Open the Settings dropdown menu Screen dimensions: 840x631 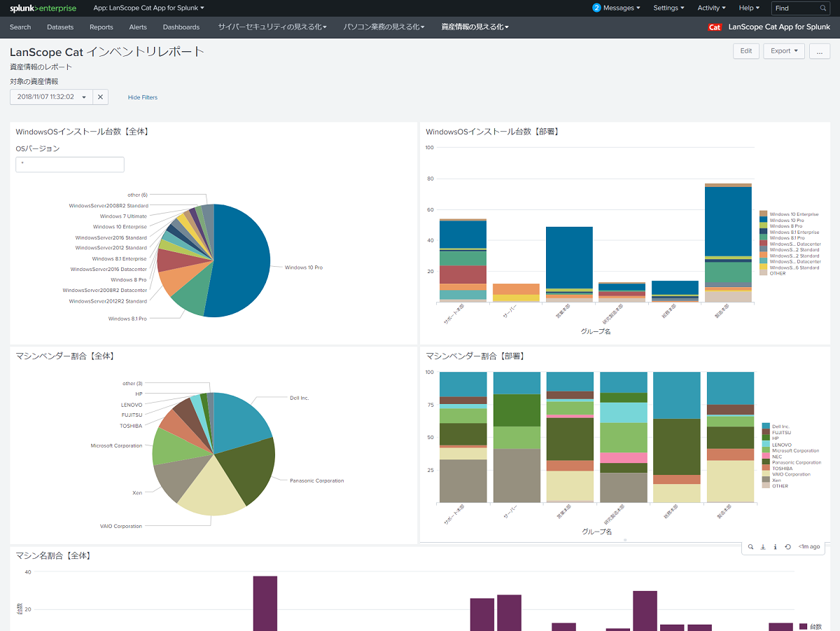669,8
